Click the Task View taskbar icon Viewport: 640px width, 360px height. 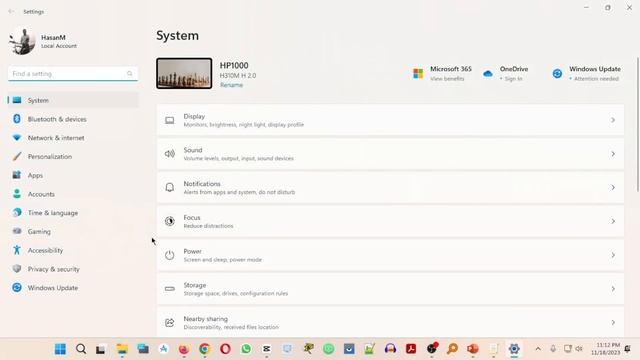(x=100, y=349)
